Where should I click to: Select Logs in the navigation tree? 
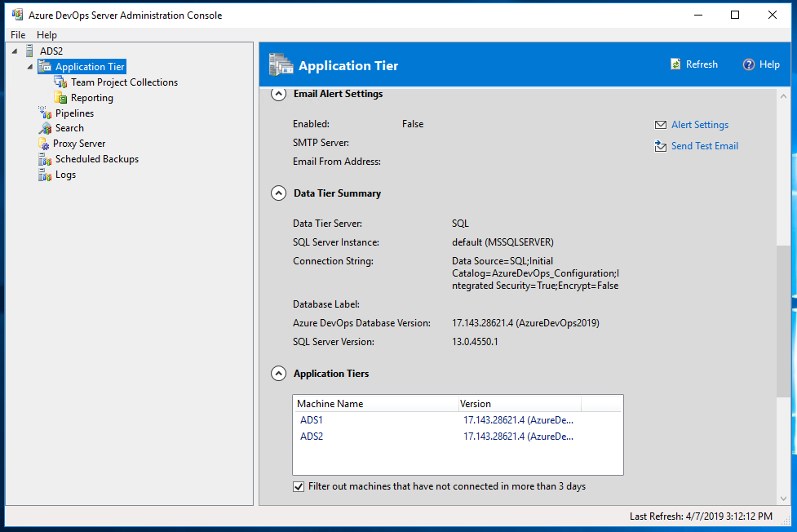pos(65,175)
